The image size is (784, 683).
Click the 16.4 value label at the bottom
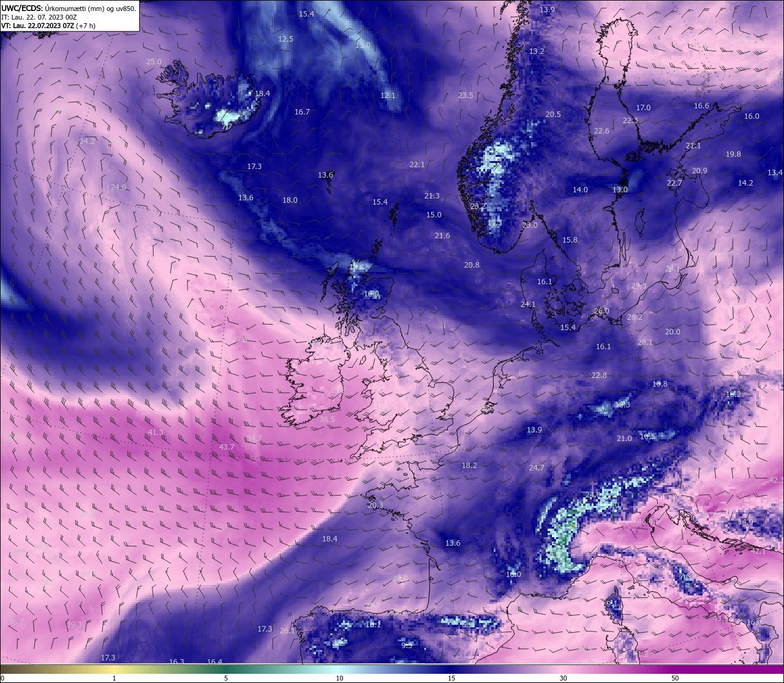tap(214, 662)
